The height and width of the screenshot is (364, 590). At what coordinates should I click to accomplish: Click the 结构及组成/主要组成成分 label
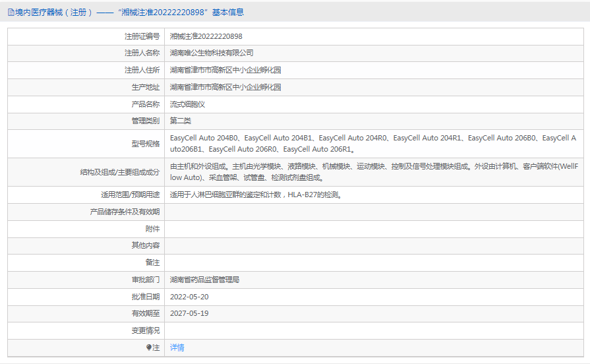tap(120, 172)
